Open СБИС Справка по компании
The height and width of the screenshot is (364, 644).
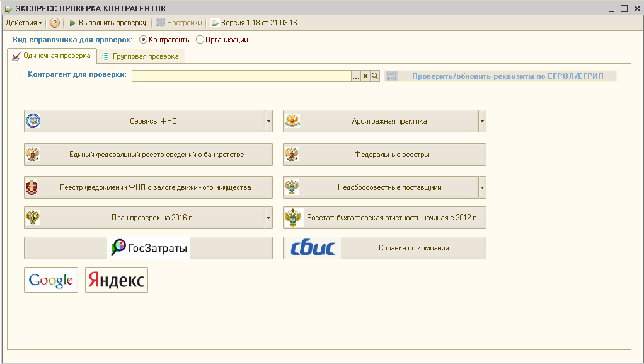[384, 248]
